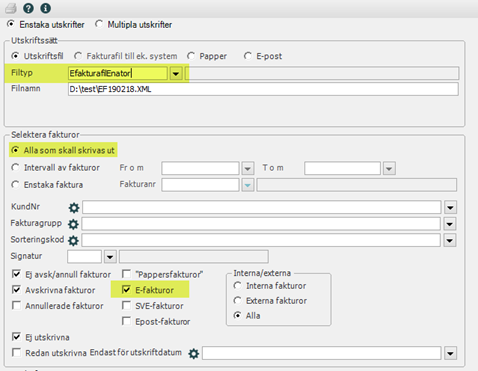
Task: Open help via the question mark icon
Action: [x=28, y=8]
